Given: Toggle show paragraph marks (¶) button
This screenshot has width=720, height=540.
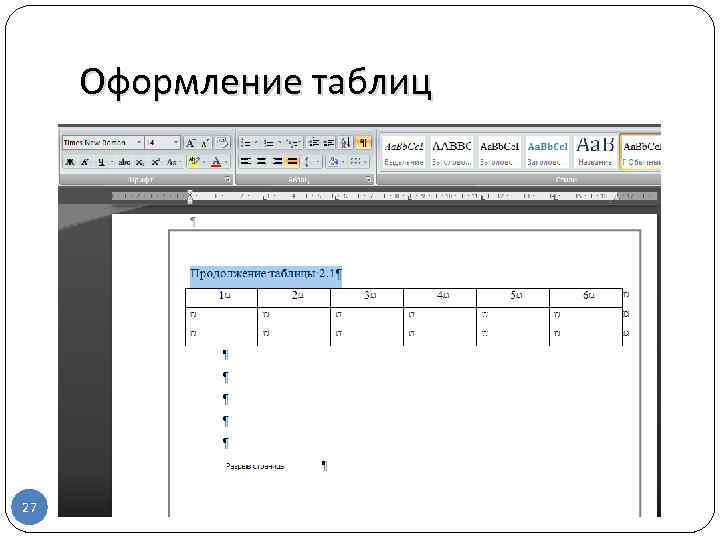Looking at the screenshot, I should click(363, 143).
